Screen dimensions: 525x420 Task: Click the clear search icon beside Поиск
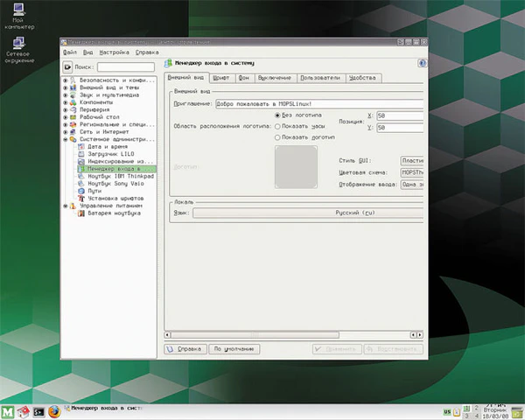pyautogui.click(x=67, y=66)
